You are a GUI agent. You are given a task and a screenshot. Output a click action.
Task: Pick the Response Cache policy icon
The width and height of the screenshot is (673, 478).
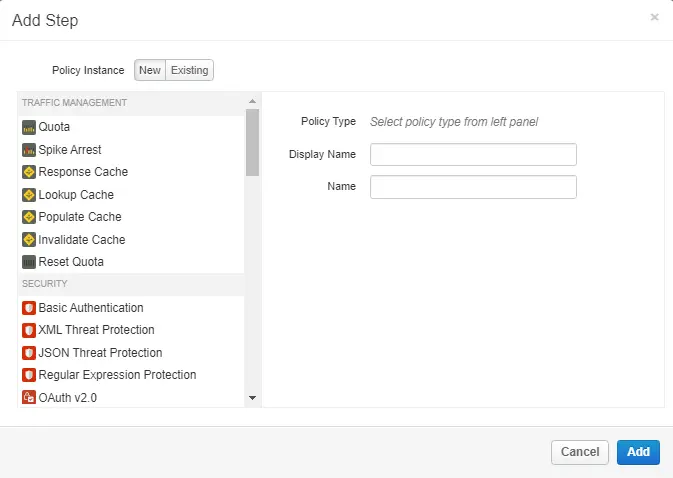29,172
